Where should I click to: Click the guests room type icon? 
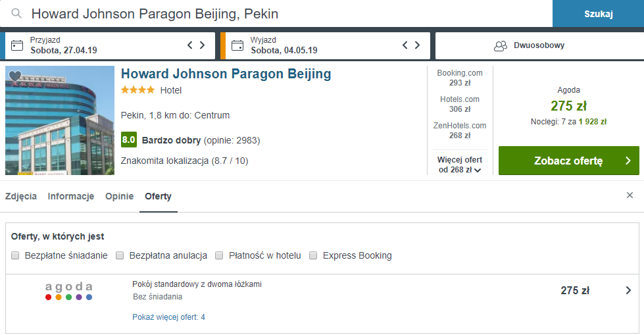(501, 46)
